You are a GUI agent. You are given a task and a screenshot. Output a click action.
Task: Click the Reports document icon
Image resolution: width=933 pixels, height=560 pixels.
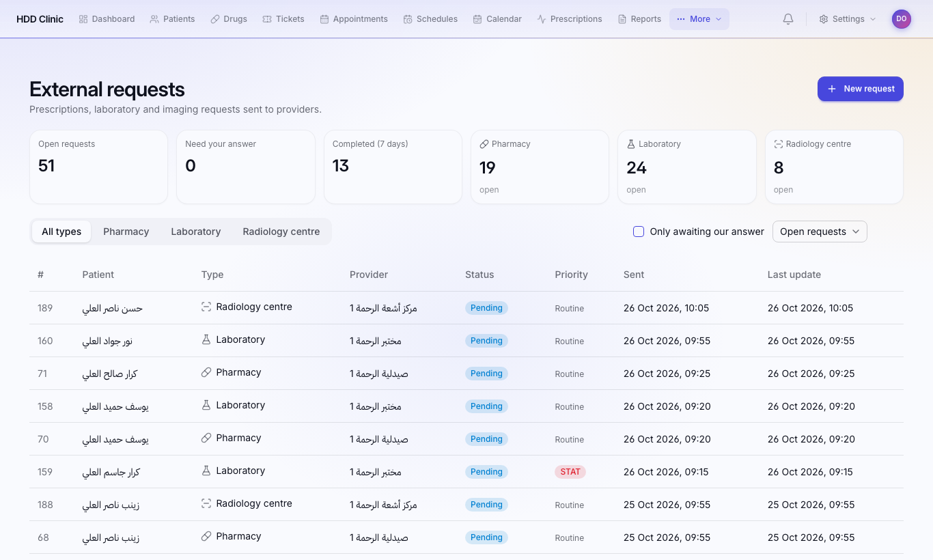(622, 19)
